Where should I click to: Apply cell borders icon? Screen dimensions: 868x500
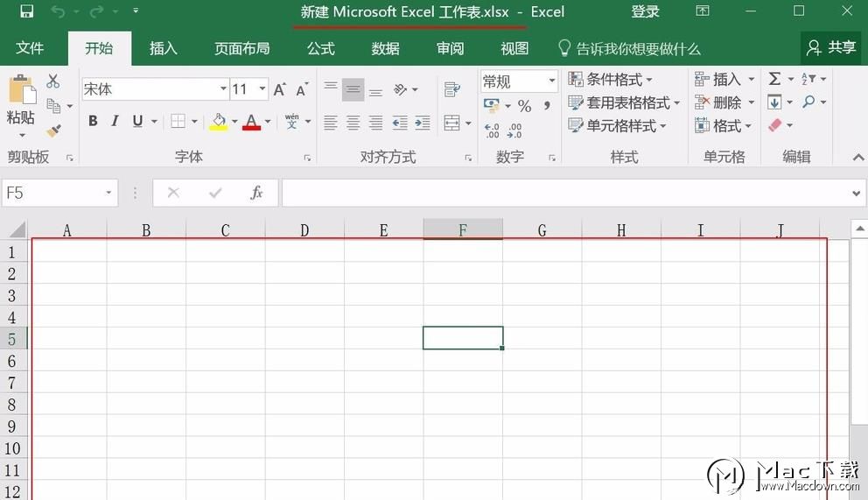178,121
